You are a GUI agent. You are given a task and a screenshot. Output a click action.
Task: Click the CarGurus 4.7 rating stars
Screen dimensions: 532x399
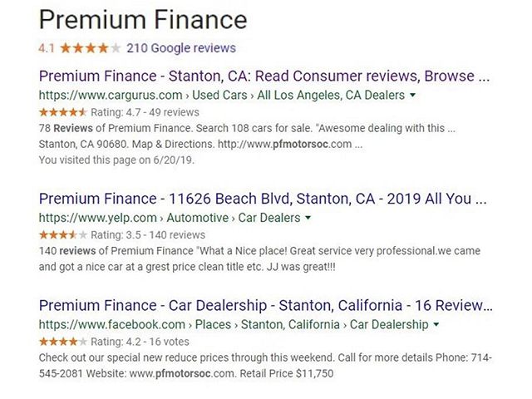[62, 112]
